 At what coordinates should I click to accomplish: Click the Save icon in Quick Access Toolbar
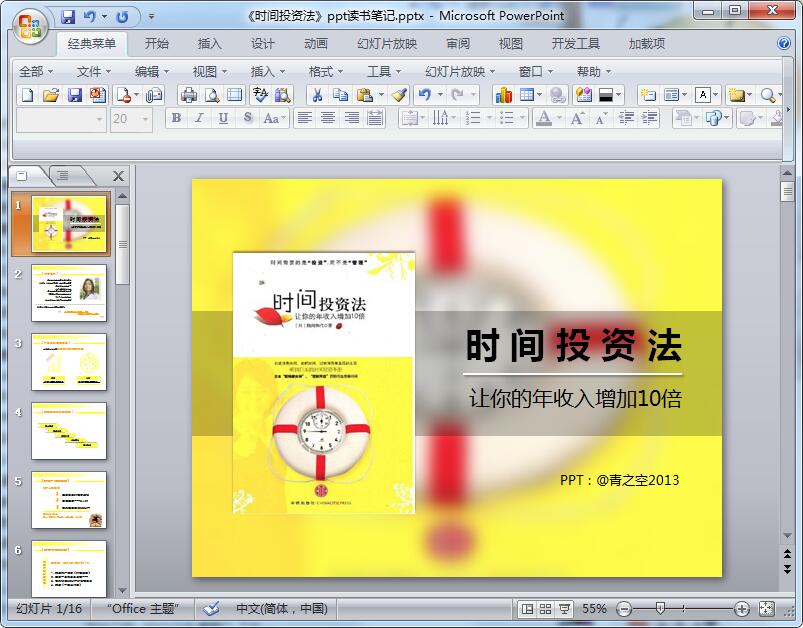(68, 17)
